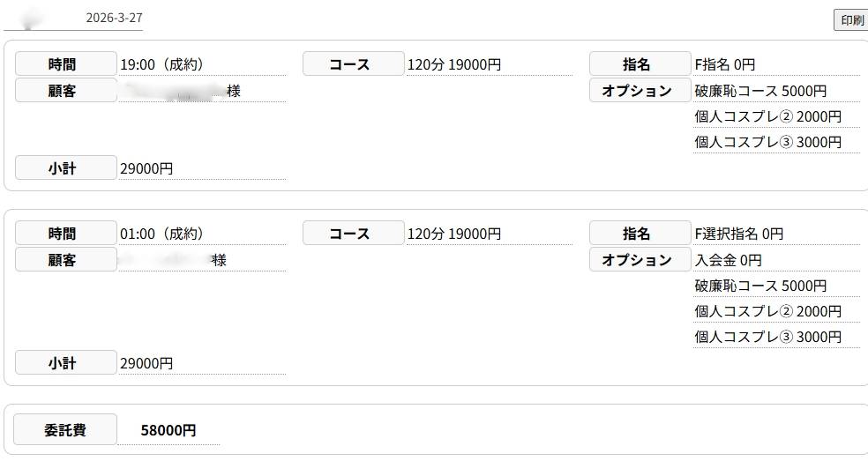Select the 01:00（成約）time entry
This screenshot has height=461, width=868.
coord(162,234)
